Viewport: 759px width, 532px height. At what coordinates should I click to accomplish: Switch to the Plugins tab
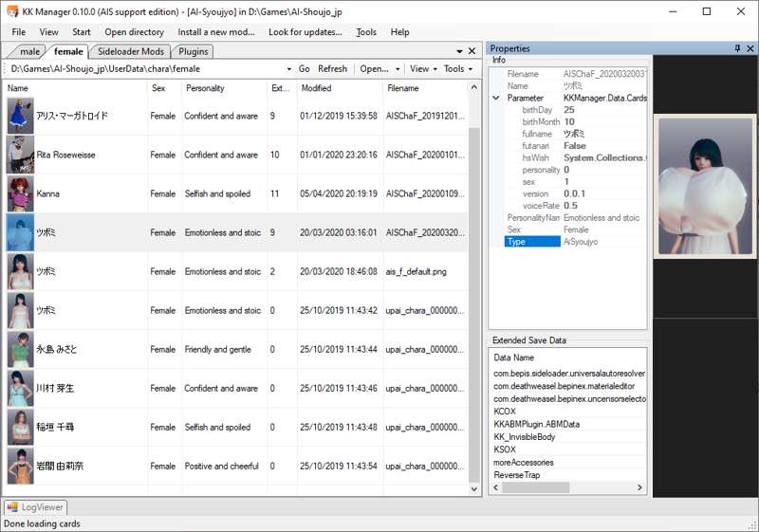click(x=194, y=51)
